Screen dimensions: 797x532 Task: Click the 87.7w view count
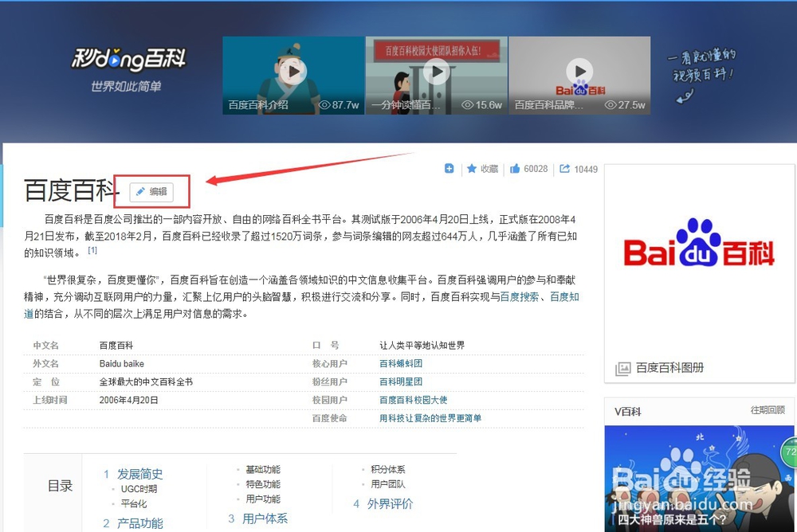339,104
